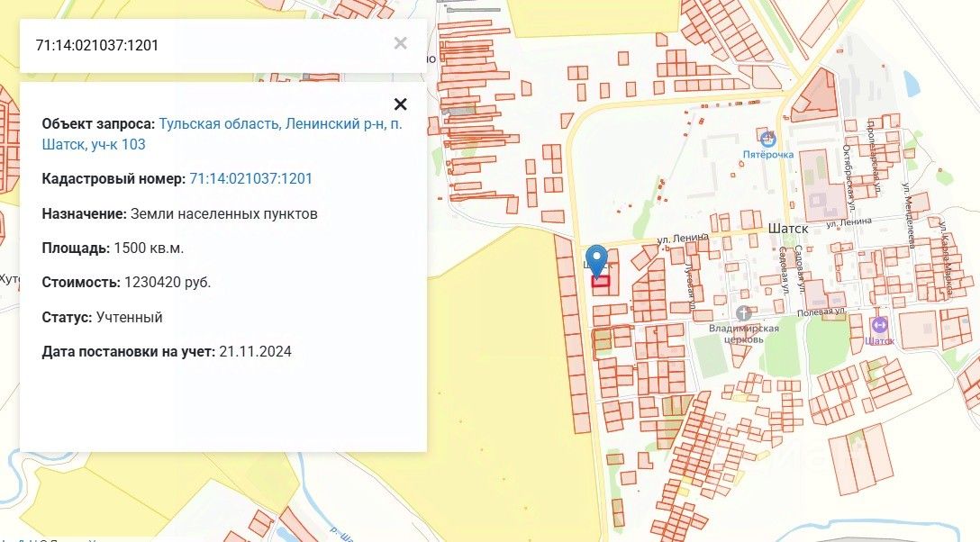
Task: Click the ул. Менделеева street label
Action: point(908,213)
